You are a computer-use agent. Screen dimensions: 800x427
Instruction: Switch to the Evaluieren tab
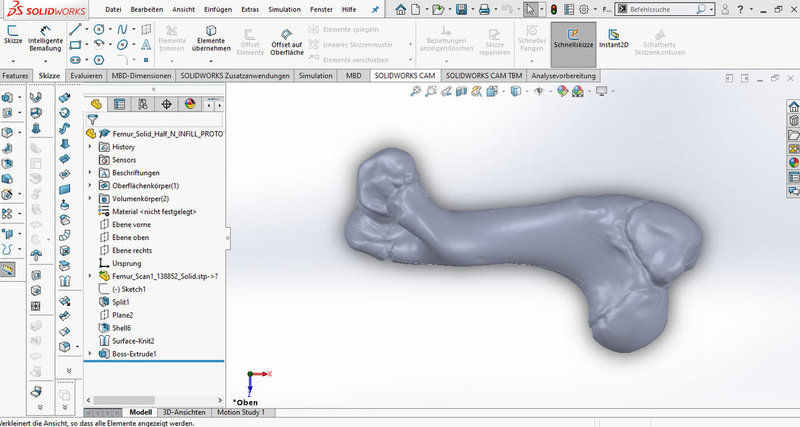(x=86, y=75)
